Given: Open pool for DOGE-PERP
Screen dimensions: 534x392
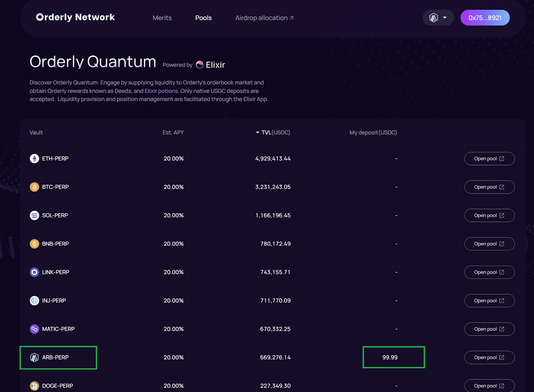Looking at the screenshot, I should pos(490,386).
